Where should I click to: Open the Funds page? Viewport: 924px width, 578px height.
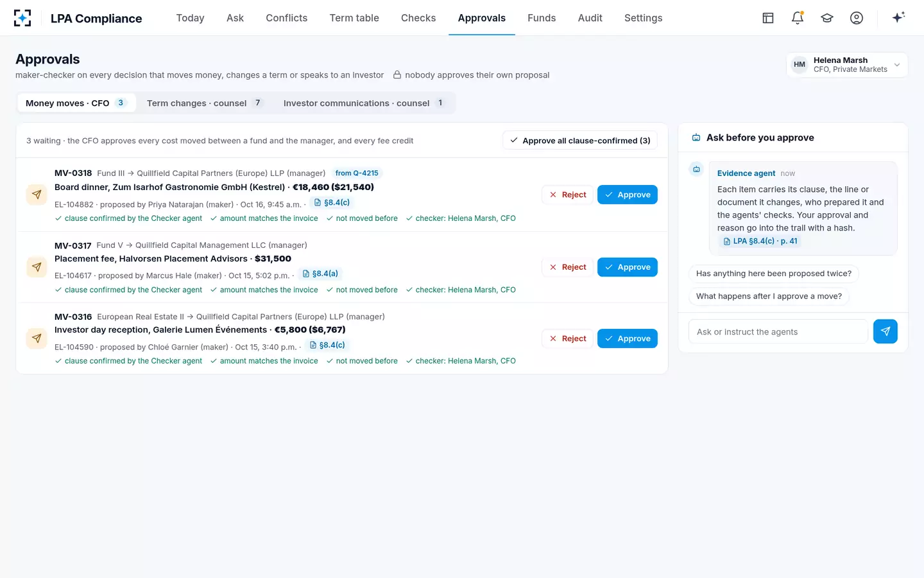coord(542,18)
